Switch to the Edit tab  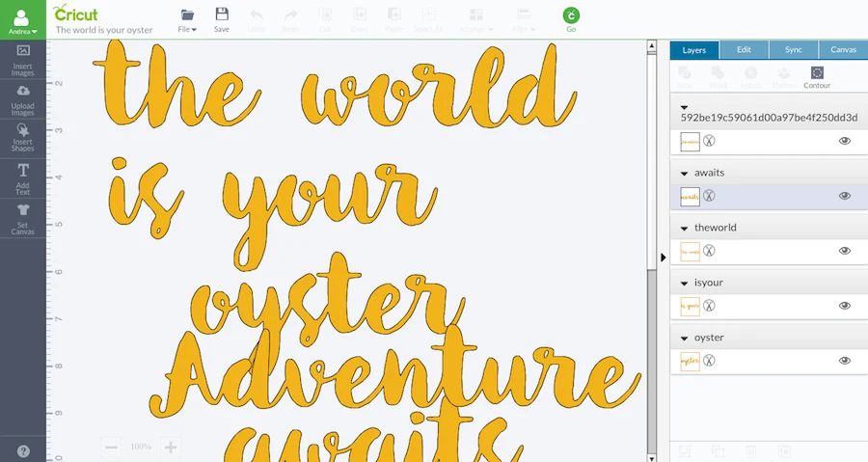click(744, 50)
